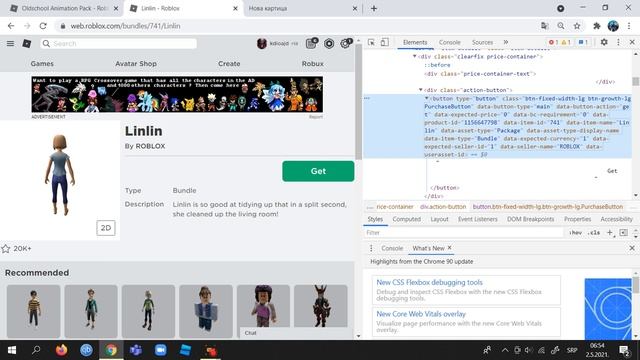Screen dimensions: 640x360
Task: Open the taskbar search magnifier
Action: coord(36,350)
